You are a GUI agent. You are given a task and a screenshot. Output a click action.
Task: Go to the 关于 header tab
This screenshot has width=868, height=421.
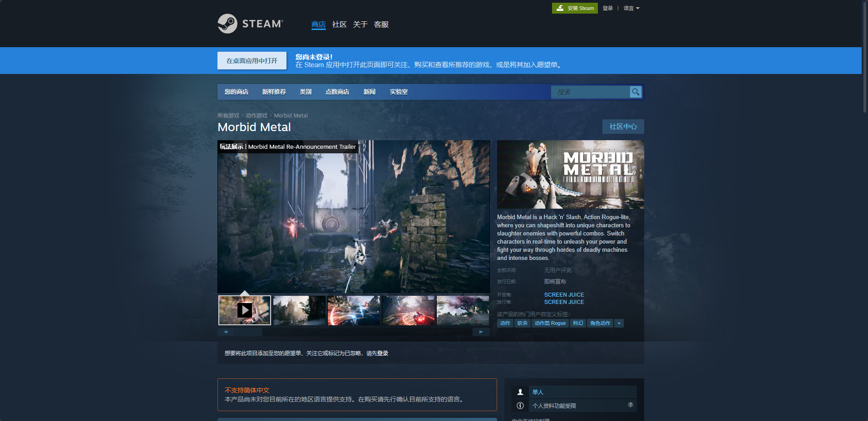click(360, 24)
